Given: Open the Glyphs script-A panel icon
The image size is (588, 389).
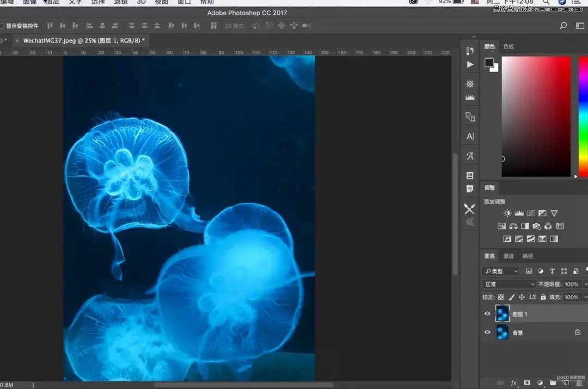Looking at the screenshot, I should point(470,156).
